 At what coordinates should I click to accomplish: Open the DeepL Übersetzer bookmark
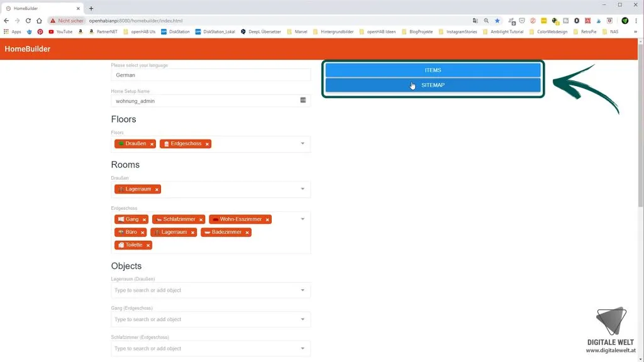[261, 31]
